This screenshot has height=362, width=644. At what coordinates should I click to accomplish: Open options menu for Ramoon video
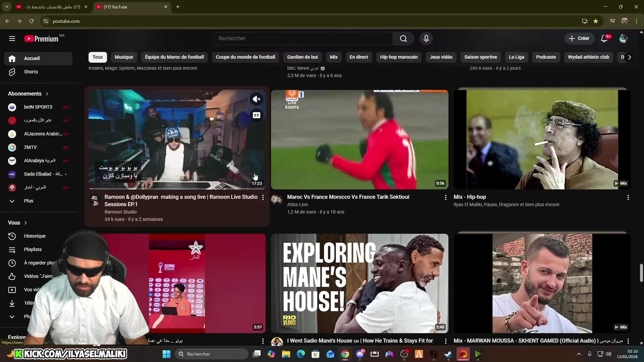coord(263,198)
